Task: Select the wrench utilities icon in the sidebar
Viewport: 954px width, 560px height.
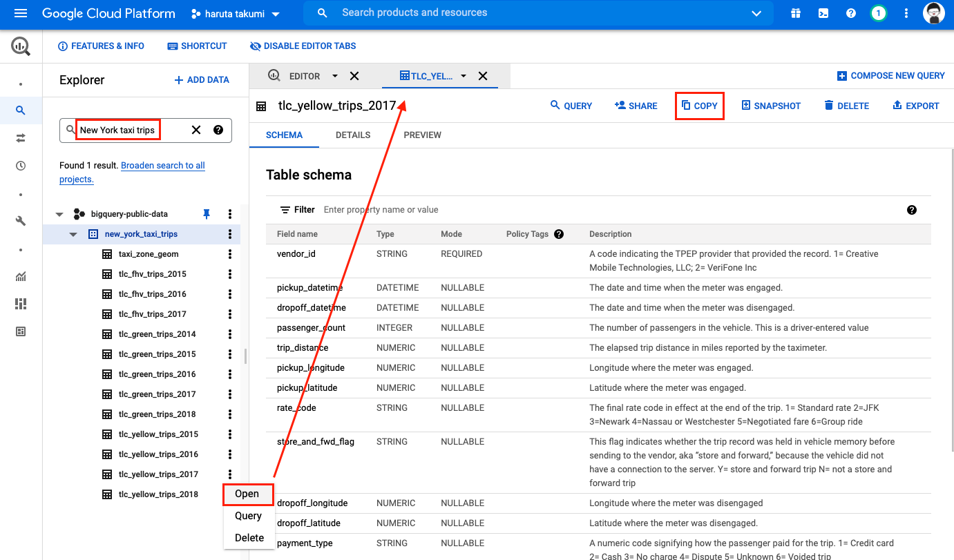Action: pyautogui.click(x=20, y=221)
